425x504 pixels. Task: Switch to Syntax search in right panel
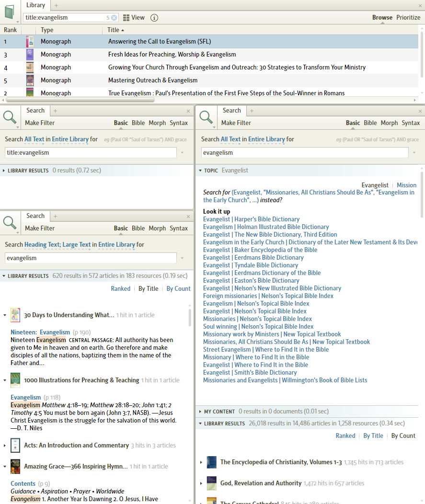[x=411, y=123]
